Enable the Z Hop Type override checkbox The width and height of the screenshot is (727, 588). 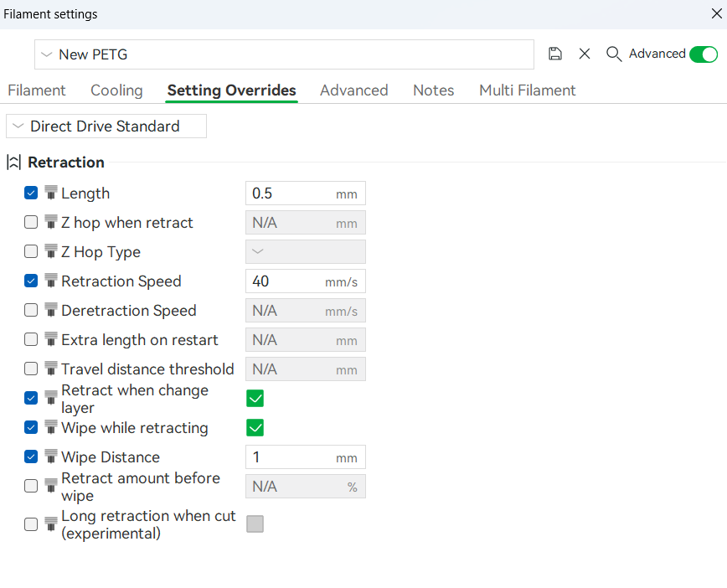pos(31,251)
